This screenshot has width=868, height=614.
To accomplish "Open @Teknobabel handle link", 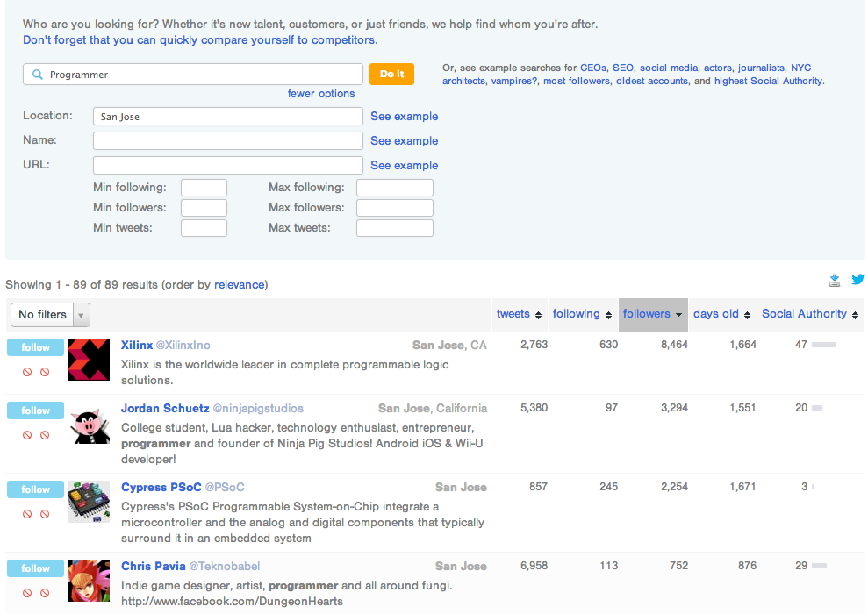I will 224,567.
